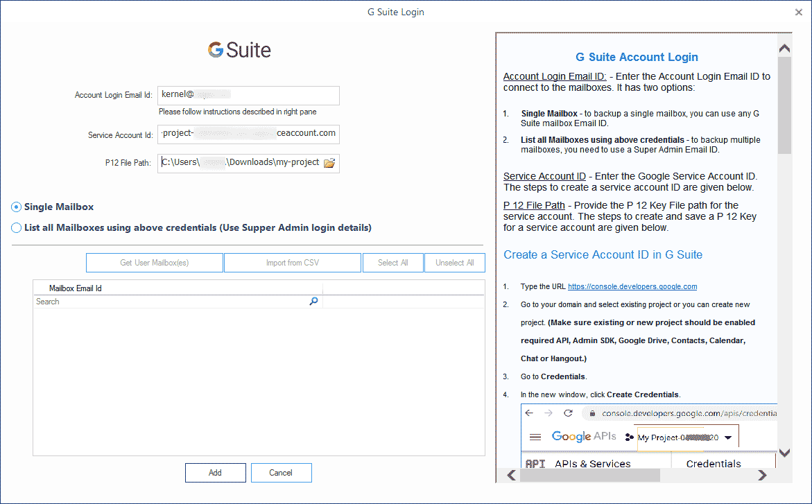The image size is (812, 504).
Task: Click the Service Account ID help label
Action: (545, 176)
